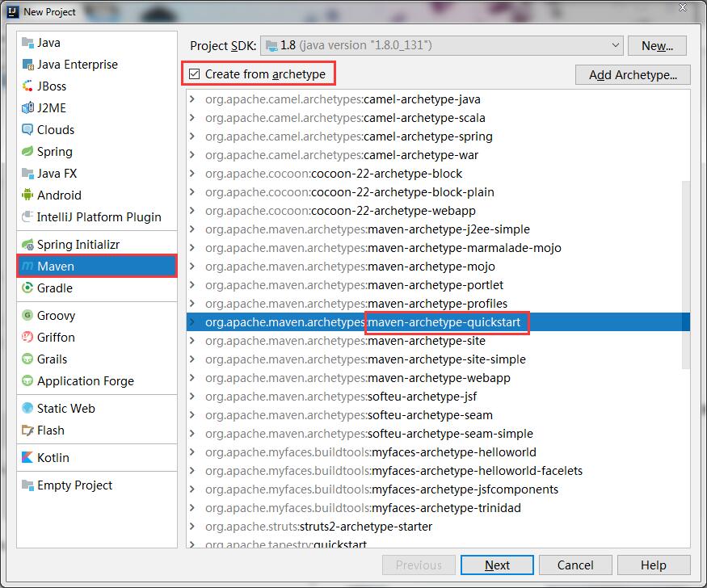Select myfaces-archetype-jsfcomponents row
This screenshot has width=707, height=588.
pyautogui.click(x=438, y=489)
